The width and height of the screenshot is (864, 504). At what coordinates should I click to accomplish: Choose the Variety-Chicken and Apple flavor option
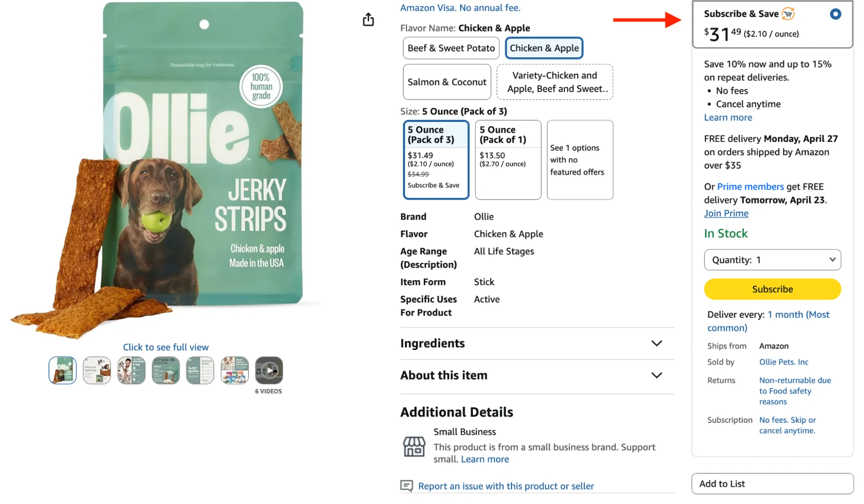click(x=555, y=82)
